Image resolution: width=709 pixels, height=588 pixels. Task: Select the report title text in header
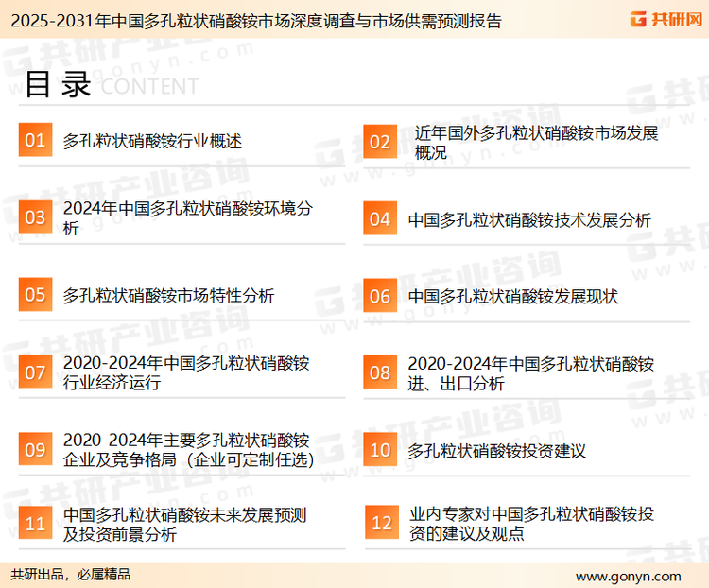tap(256, 21)
